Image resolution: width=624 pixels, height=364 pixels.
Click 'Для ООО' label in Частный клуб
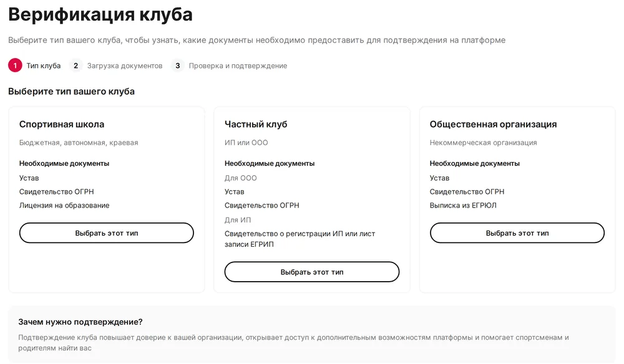coord(240,178)
